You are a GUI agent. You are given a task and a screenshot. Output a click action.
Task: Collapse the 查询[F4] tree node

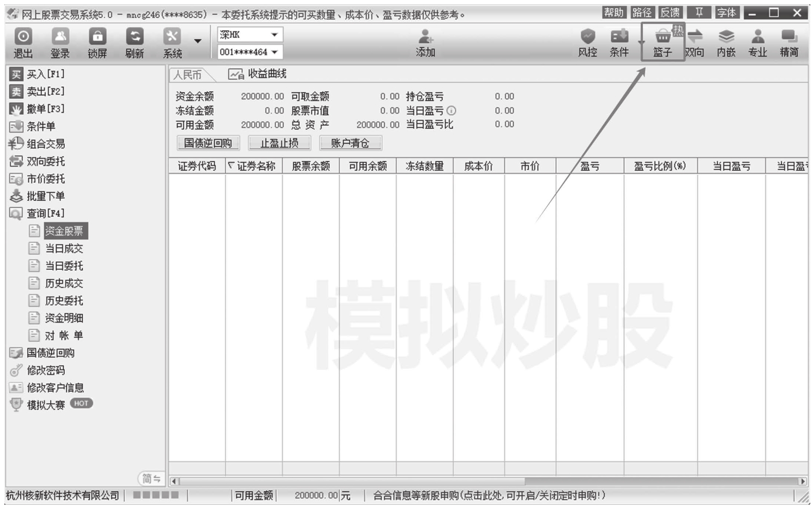[37, 213]
